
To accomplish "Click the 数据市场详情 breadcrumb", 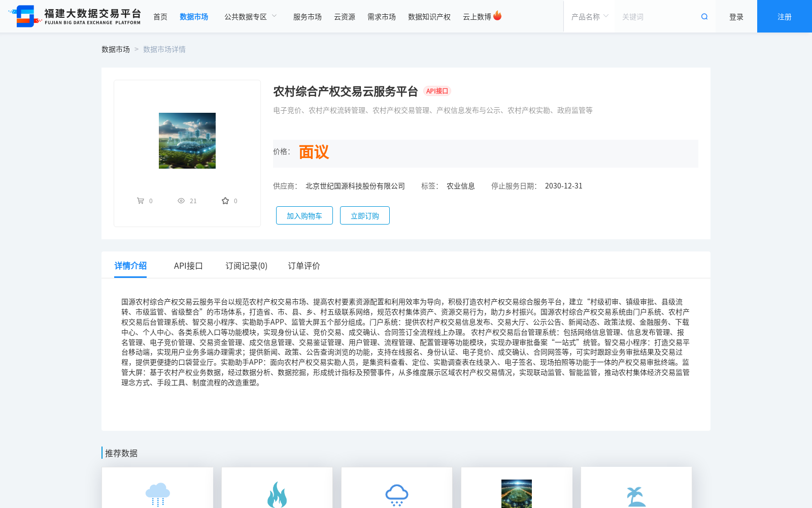I will (164, 49).
